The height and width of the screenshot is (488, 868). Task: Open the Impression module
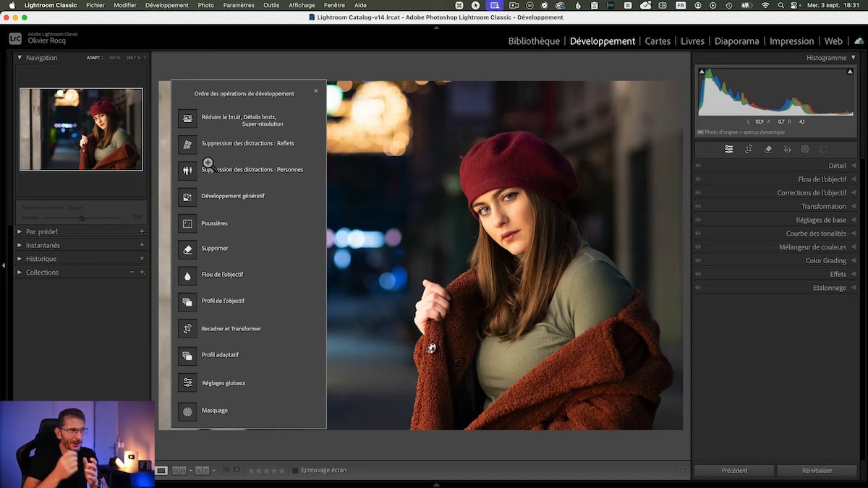[x=791, y=41]
